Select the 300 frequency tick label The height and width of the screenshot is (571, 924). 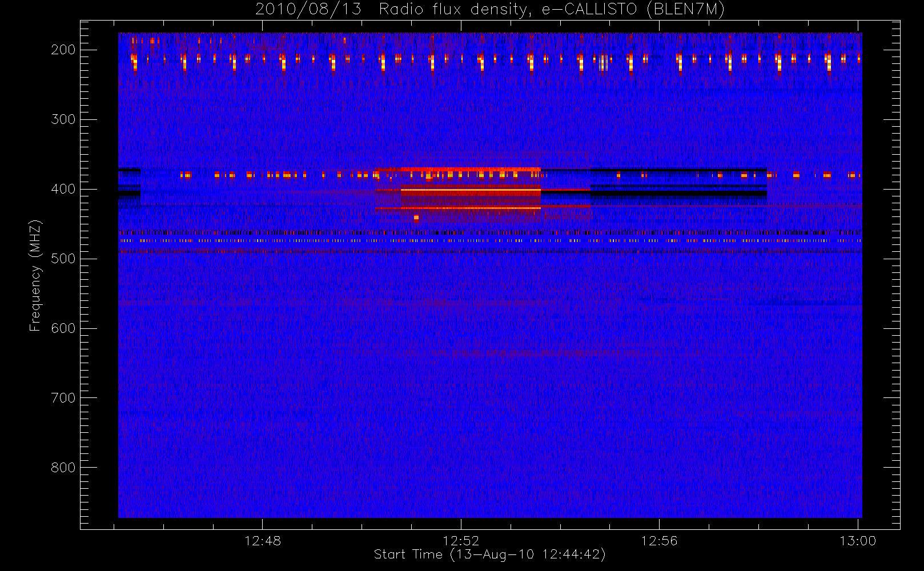pos(63,119)
